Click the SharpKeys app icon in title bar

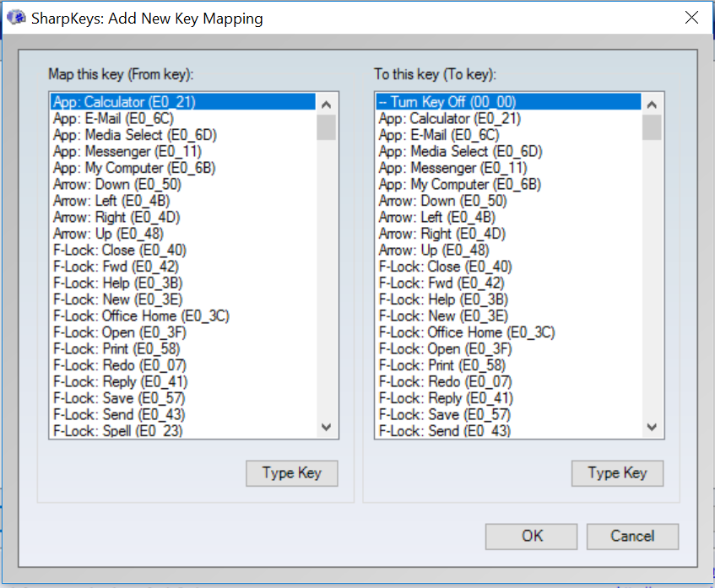coord(16,18)
